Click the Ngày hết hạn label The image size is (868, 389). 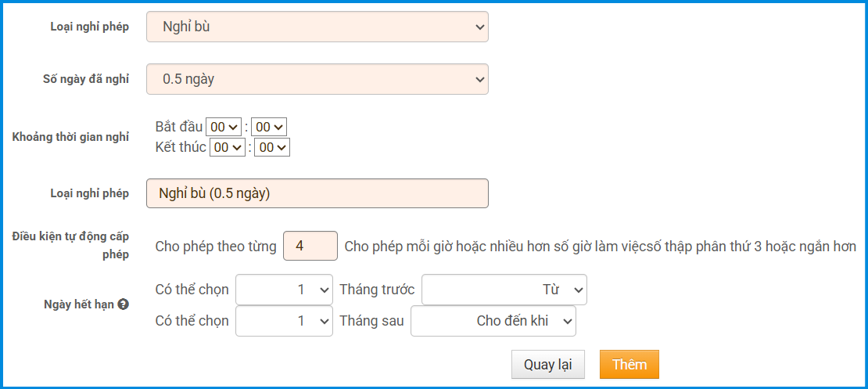tap(79, 304)
